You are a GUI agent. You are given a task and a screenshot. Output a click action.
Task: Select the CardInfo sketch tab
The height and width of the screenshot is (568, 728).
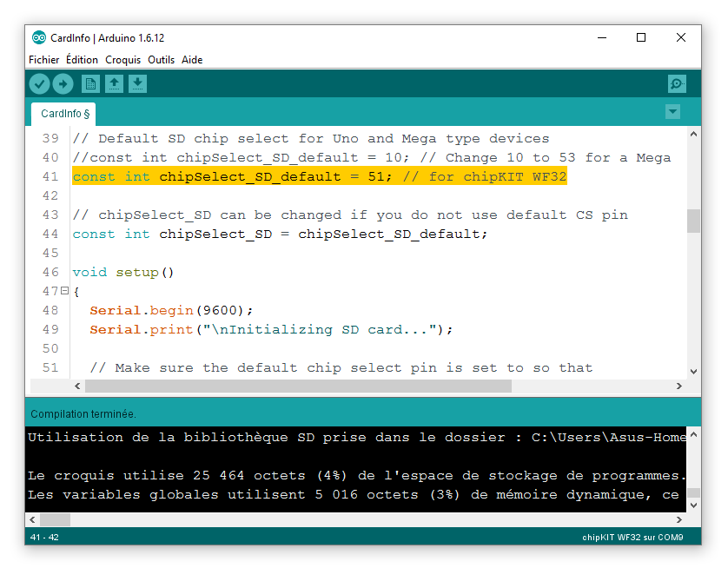63,114
